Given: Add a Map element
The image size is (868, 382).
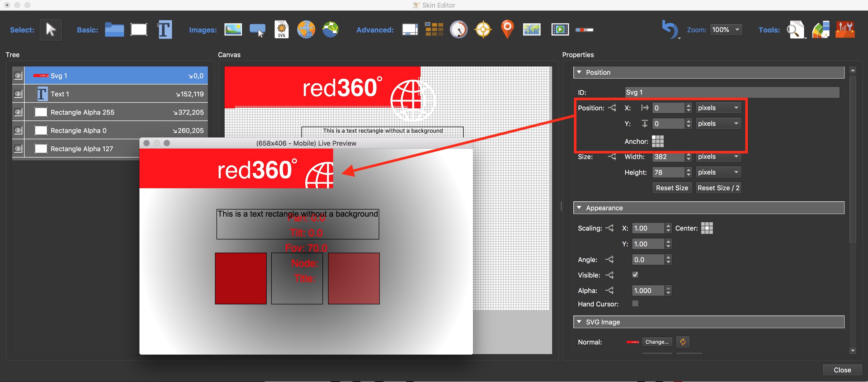Looking at the screenshot, I should [x=532, y=30].
